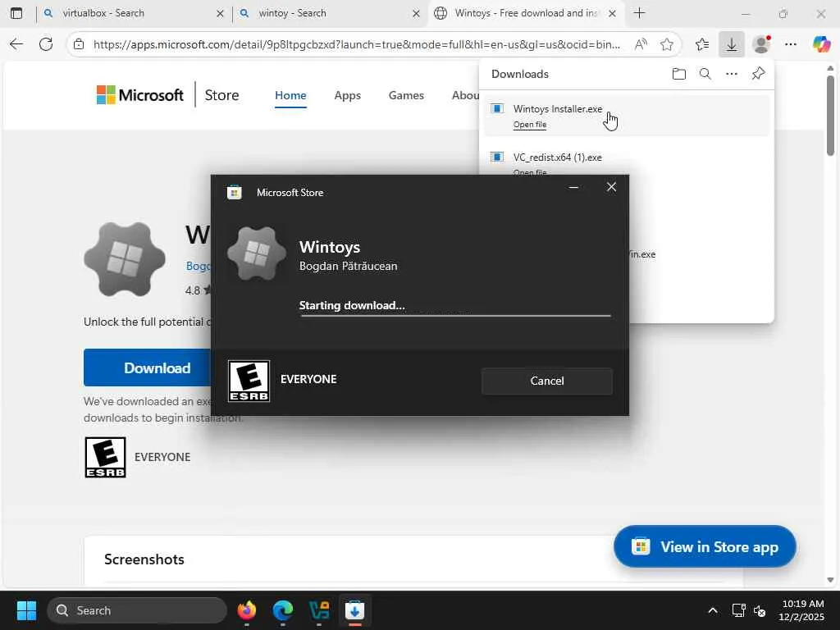Screen dimensions: 840x630
Task: Open the Apps section of the Store
Action: [x=347, y=95]
